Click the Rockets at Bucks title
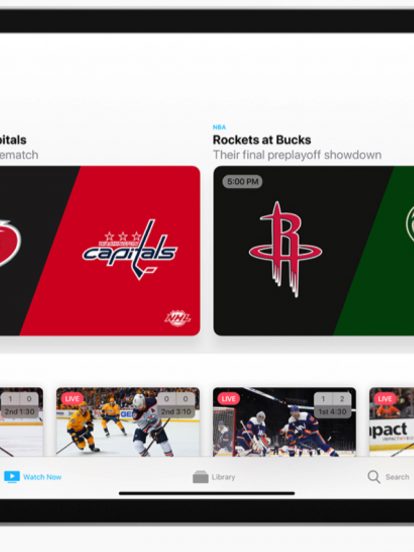Viewport: 414px width, 552px height. click(262, 140)
